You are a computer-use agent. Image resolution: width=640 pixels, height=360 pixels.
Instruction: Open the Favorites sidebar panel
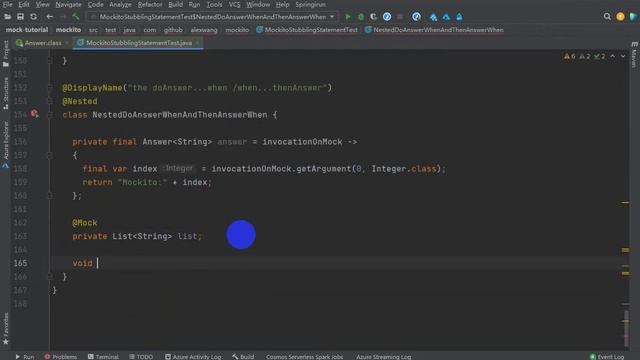[x=5, y=329]
